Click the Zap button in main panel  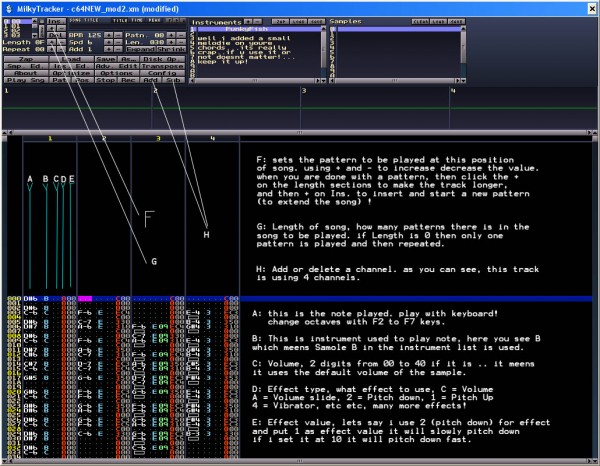[x=26, y=59]
